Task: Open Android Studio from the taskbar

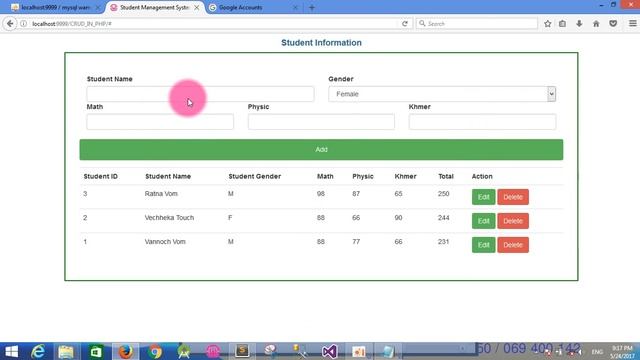Action: pos(184,351)
